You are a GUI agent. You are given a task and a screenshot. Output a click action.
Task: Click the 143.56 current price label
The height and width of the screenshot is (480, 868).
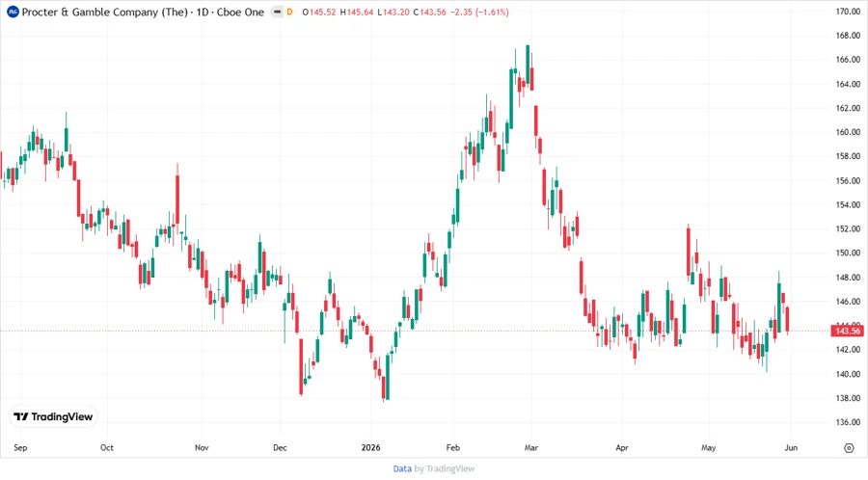pyautogui.click(x=847, y=331)
